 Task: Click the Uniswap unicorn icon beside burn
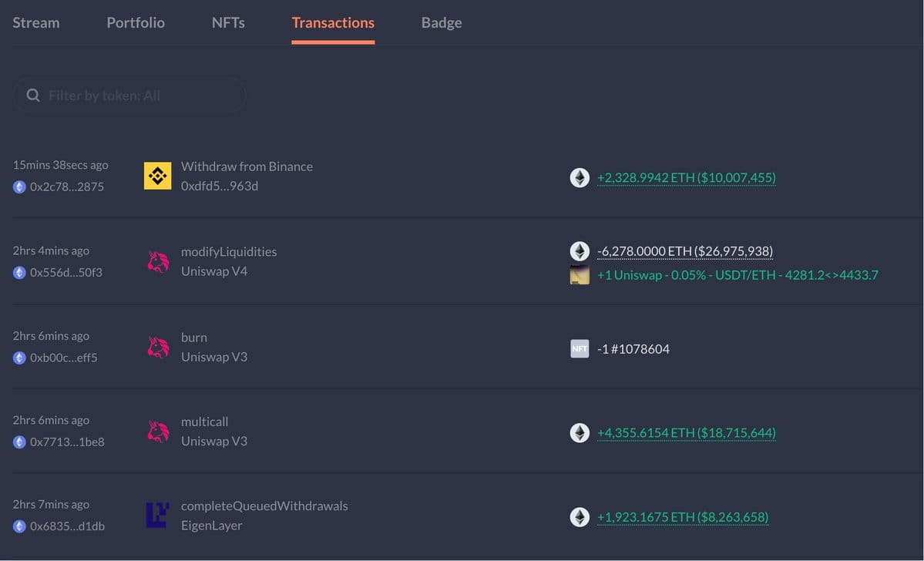158,347
